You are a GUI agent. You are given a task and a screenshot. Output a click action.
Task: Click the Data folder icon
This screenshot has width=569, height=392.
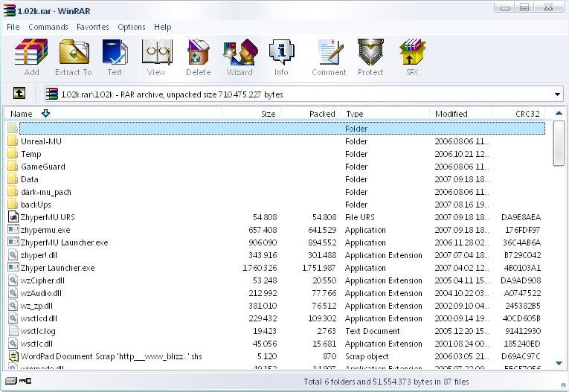pyautogui.click(x=13, y=179)
